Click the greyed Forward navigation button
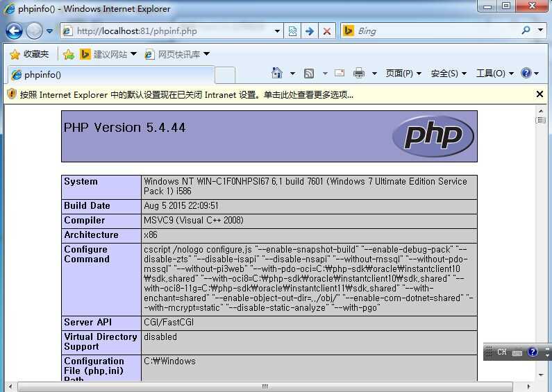This screenshot has height=392, width=552. click(x=34, y=31)
